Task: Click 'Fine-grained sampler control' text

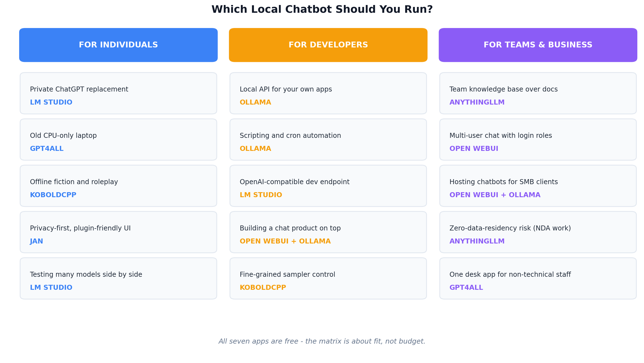Action: [287, 275]
